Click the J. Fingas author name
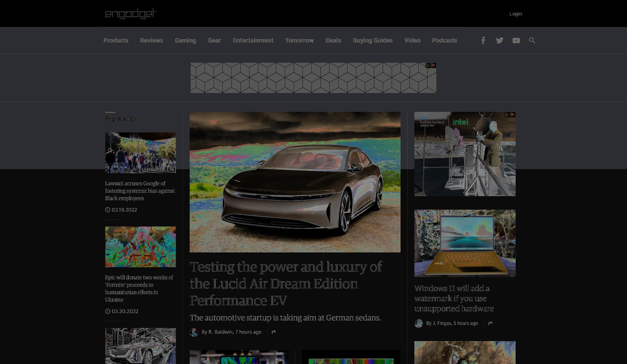Image resolution: width=627 pixels, height=364 pixels. [x=442, y=323]
